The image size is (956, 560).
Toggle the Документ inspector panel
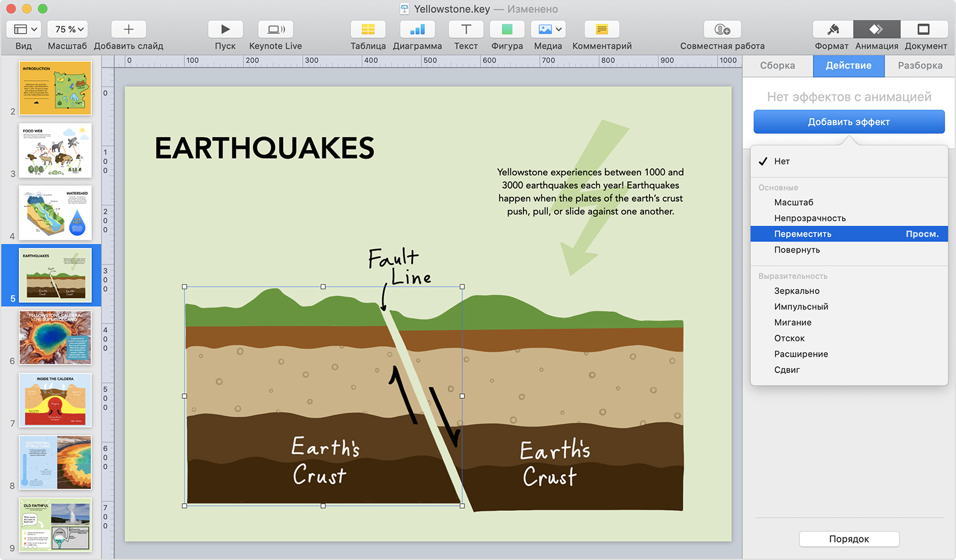(924, 29)
